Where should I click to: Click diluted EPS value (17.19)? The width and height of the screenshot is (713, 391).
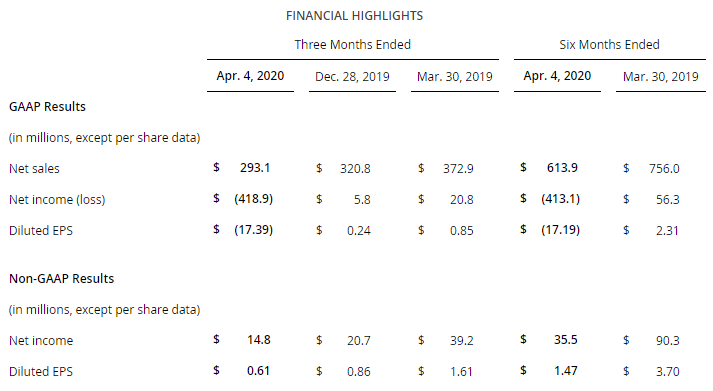click(x=560, y=230)
